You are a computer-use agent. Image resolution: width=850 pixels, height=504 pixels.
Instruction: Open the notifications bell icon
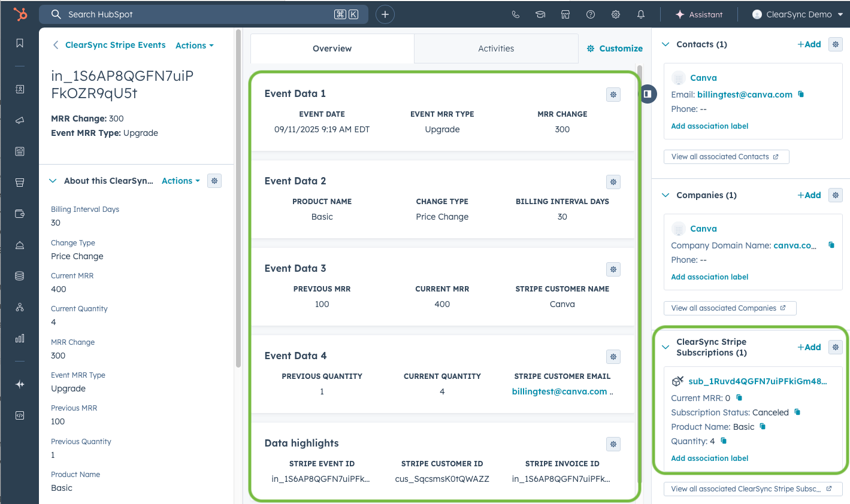(641, 14)
